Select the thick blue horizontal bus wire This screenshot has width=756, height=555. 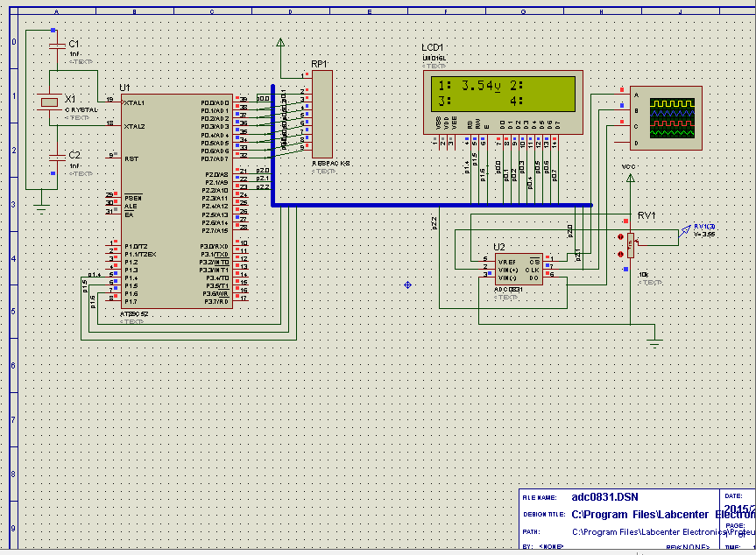433,205
